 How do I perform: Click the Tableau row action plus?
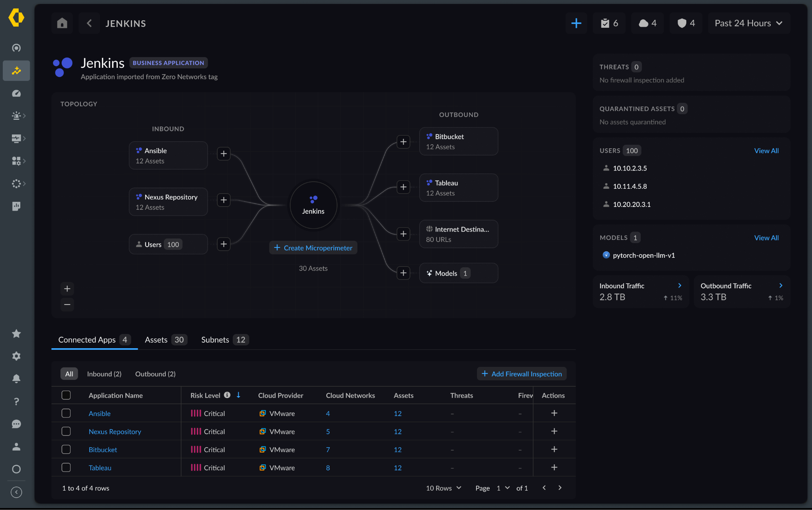(x=554, y=468)
